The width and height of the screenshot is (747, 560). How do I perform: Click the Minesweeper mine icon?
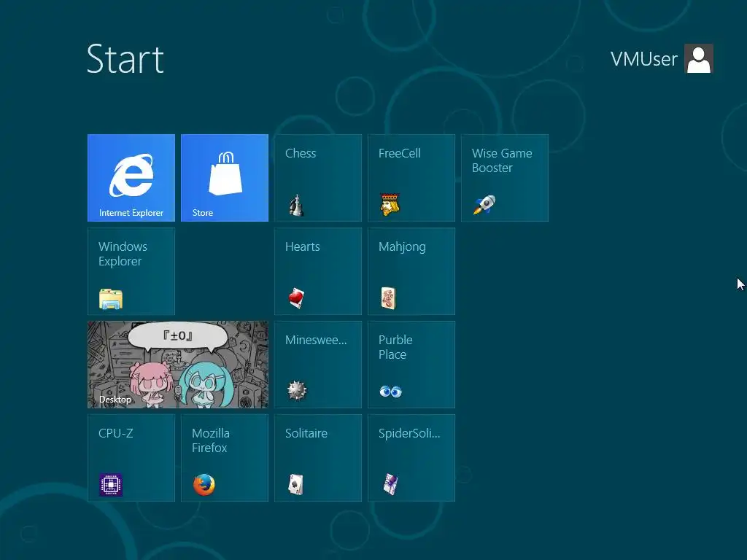(297, 391)
